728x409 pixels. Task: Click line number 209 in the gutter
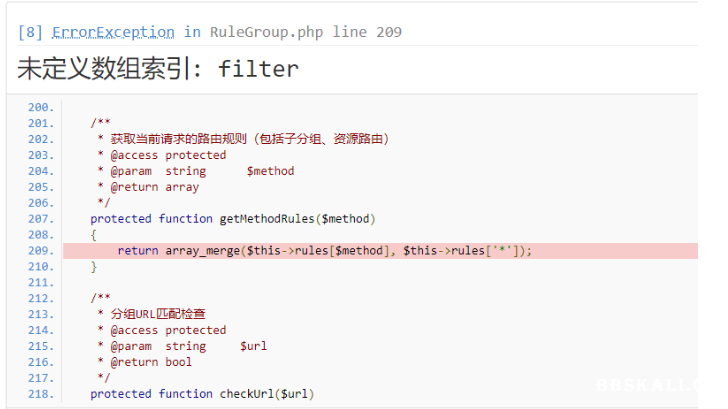tap(40, 251)
